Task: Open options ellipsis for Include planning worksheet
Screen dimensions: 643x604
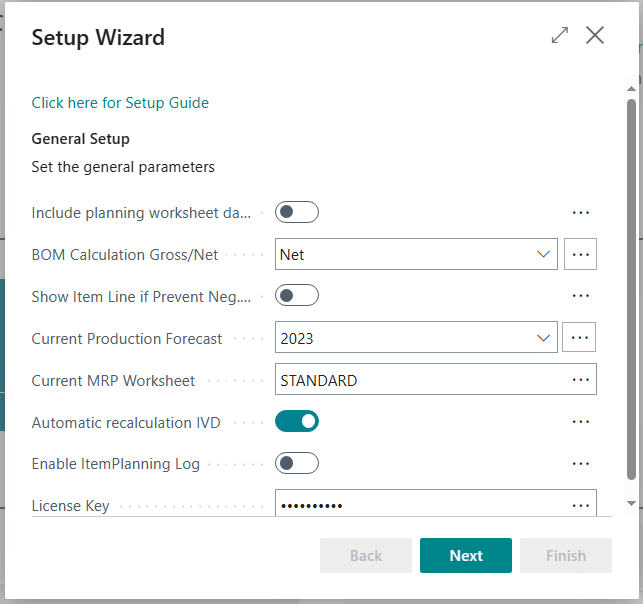Action: 580,212
